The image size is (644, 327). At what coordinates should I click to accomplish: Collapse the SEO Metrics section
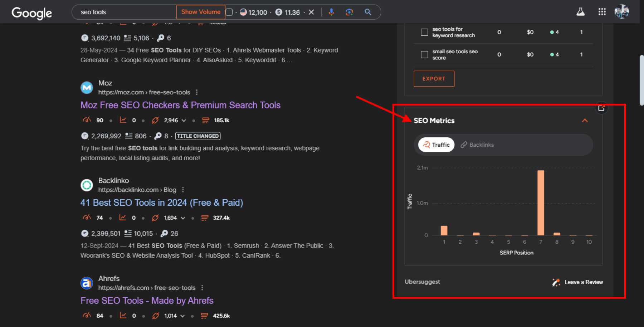click(x=585, y=121)
